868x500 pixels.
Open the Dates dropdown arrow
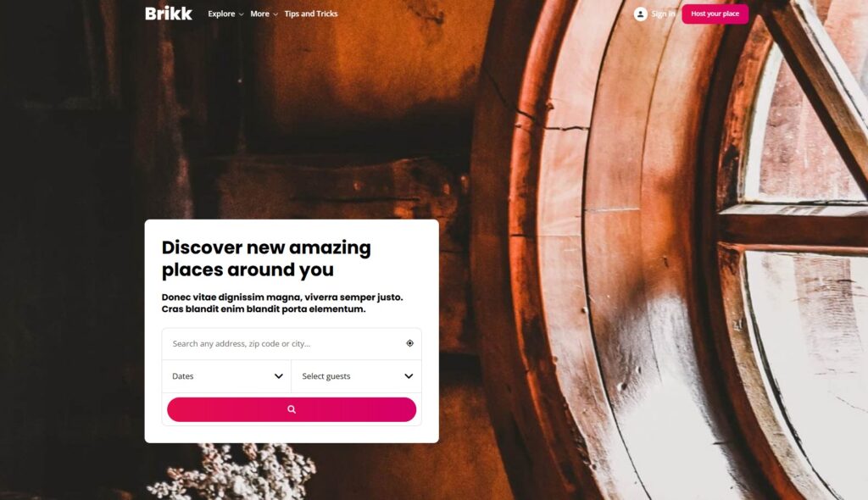(278, 376)
